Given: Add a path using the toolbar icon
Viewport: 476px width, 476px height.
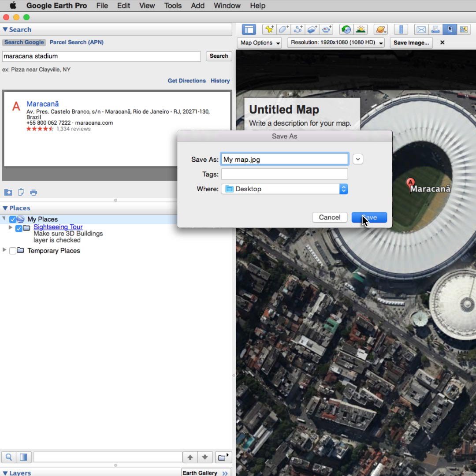Looking at the screenshot, I should (x=298, y=30).
